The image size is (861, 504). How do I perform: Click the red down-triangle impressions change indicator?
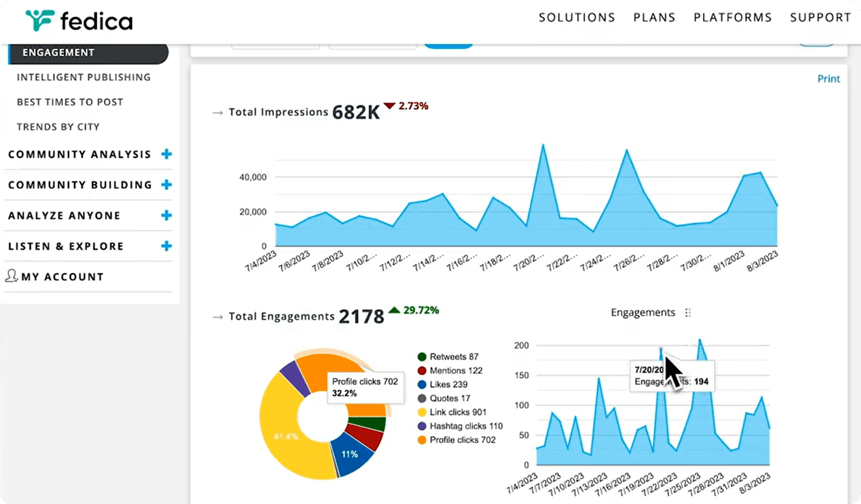click(389, 106)
